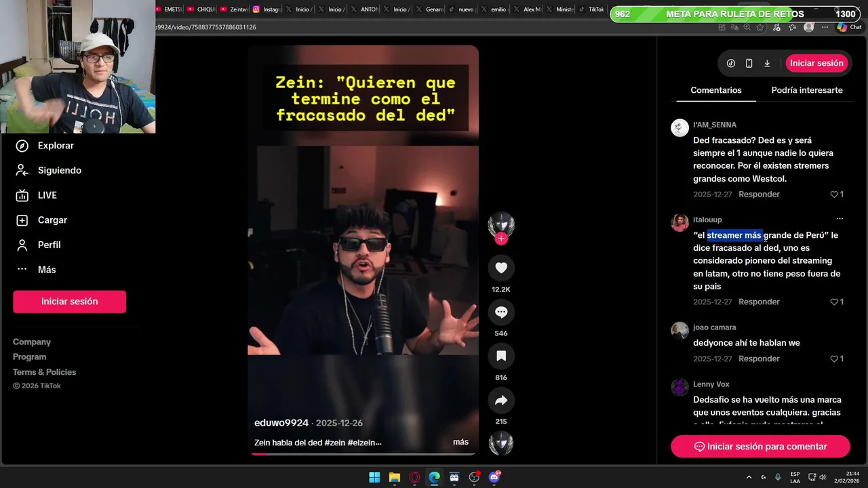This screenshot has width=868, height=488.
Task: Reply to joao camara's comment with Responder
Action: 759,359
